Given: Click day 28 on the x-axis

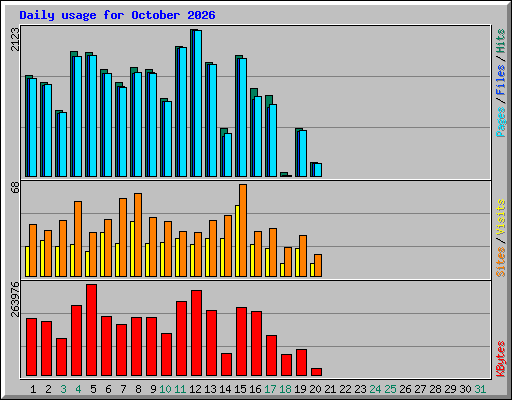Looking at the screenshot, I should tap(435, 389).
